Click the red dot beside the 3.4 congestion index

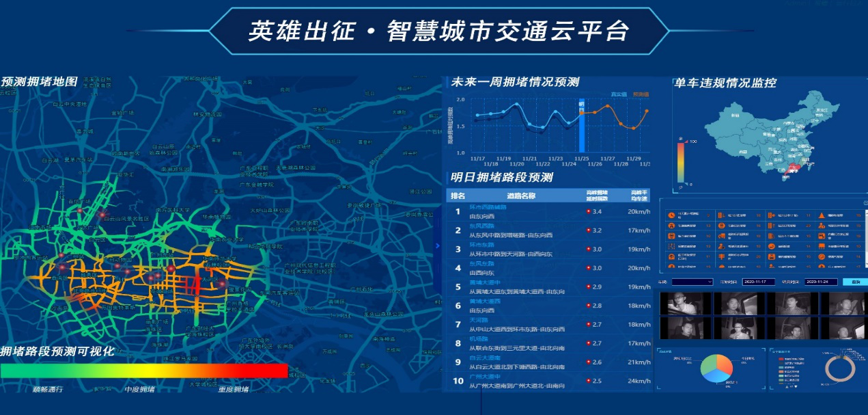(588, 212)
